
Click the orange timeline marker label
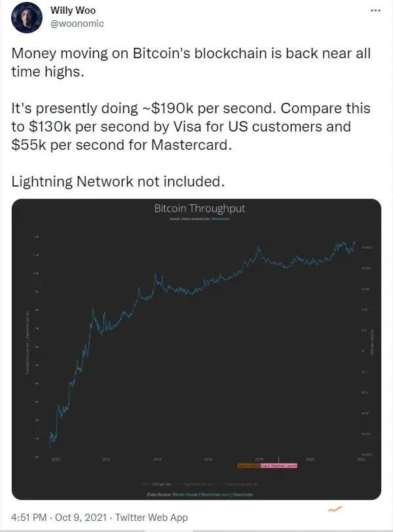pyautogui.click(x=249, y=466)
